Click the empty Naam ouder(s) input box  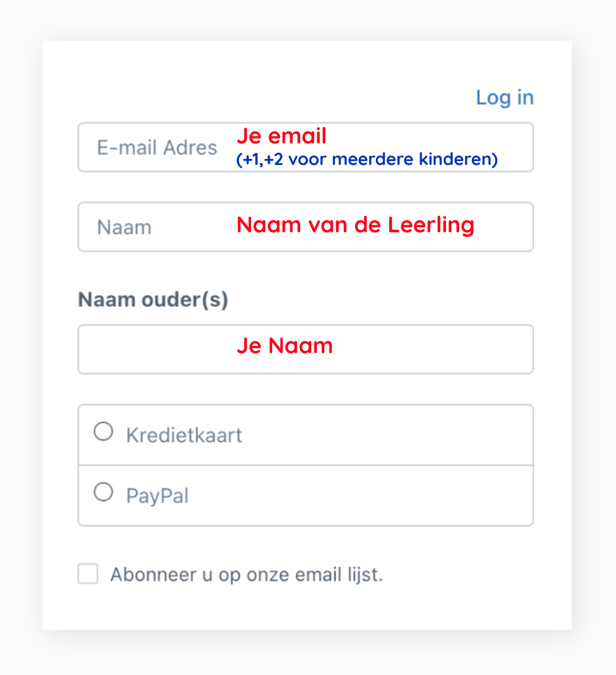[305, 349]
